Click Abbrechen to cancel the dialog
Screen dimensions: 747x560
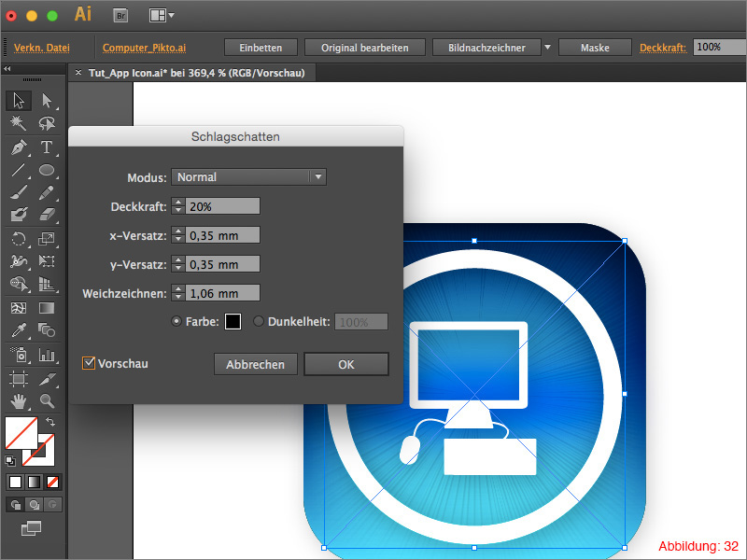255,364
